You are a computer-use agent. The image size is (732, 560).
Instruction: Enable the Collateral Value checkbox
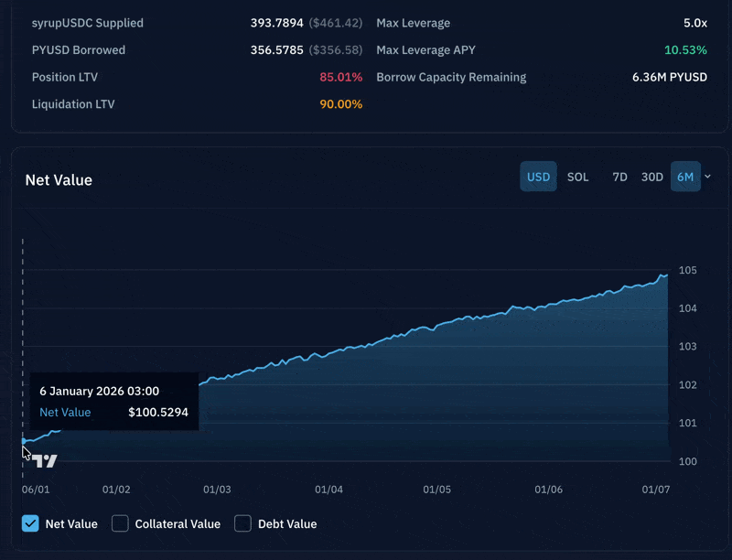(x=120, y=523)
